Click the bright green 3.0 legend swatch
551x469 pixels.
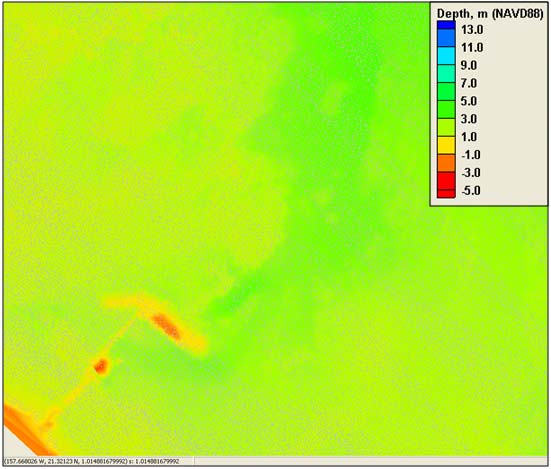[446, 109]
